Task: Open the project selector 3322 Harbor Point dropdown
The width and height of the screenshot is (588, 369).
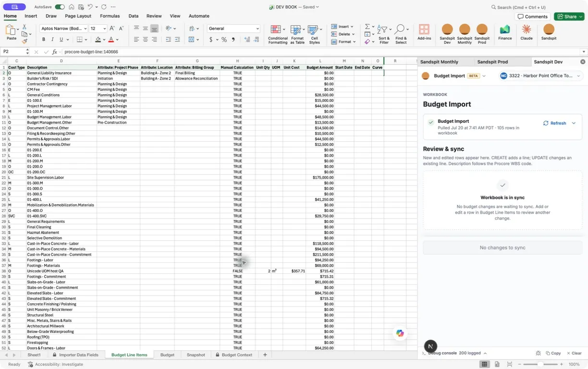Action: click(540, 76)
